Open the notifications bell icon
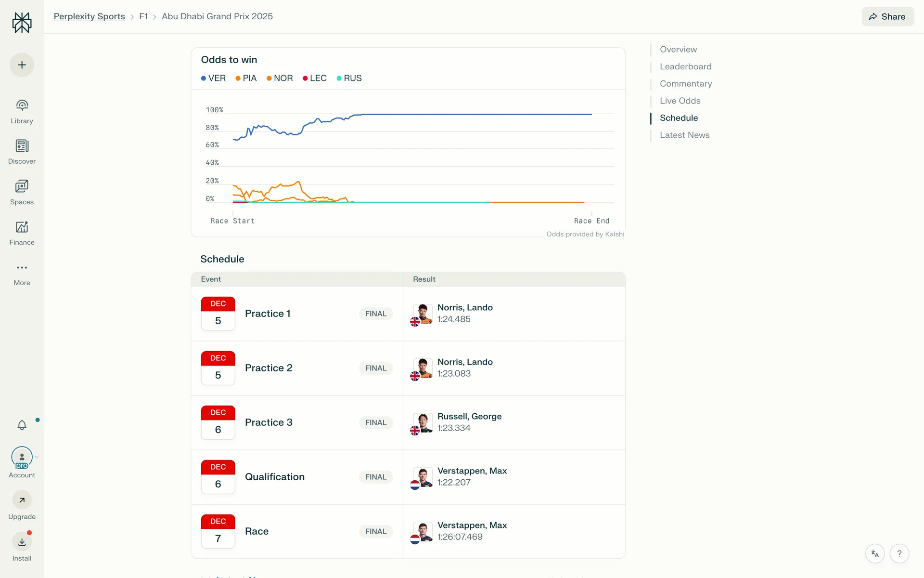Screen dimensions: 924x578 click(22, 425)
